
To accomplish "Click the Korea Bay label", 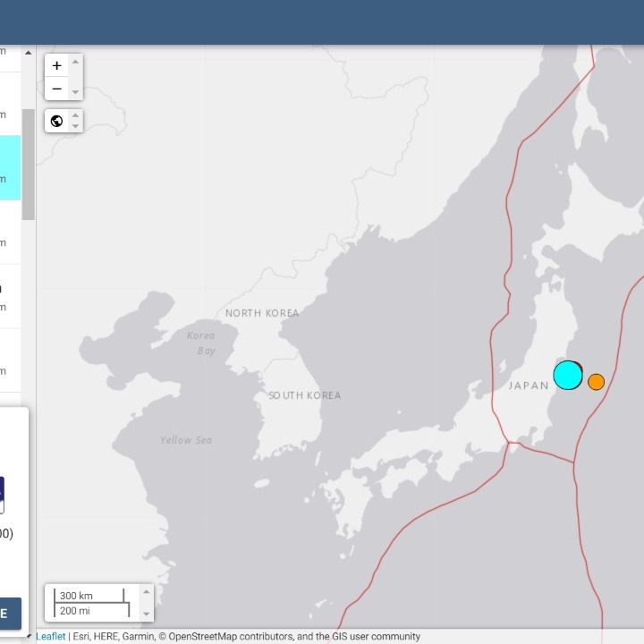I will (x=201, y=343).
